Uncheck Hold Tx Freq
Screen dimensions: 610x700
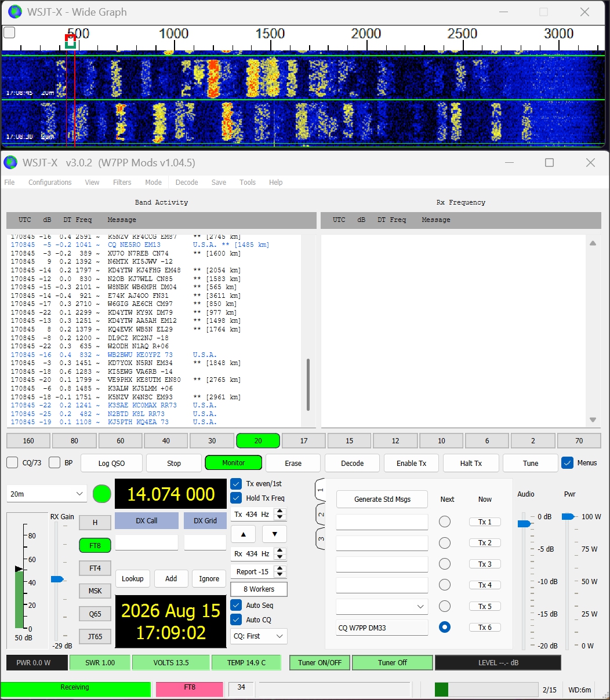pos(236,498)
